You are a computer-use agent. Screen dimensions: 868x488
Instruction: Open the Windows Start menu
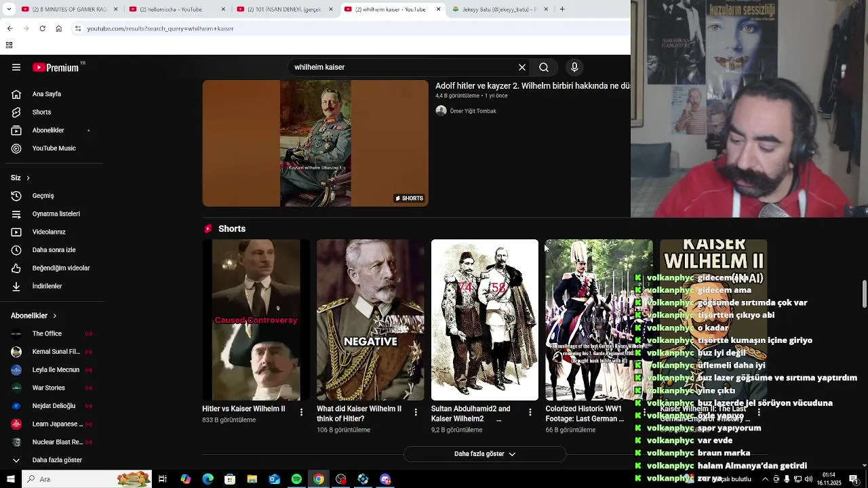coord(10,479)
